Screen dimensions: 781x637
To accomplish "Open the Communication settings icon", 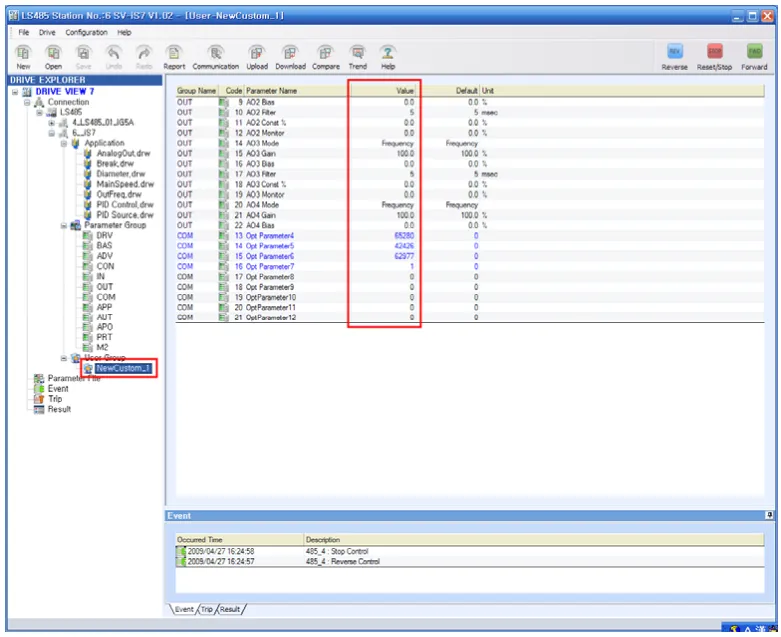I will (216, 55).
